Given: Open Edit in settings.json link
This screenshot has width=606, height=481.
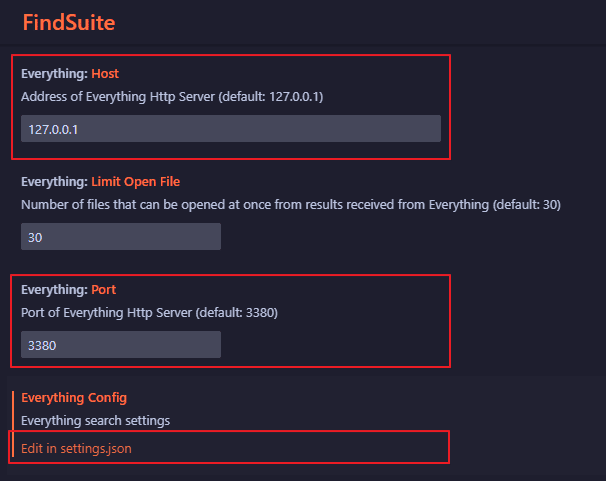Looking at the screenshot, I should tap(76, 449).
